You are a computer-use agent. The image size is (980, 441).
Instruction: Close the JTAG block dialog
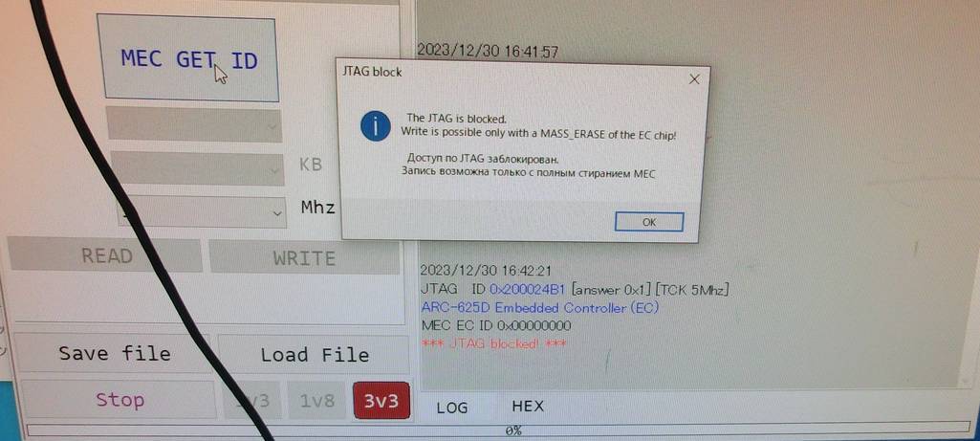click(694, 79)
